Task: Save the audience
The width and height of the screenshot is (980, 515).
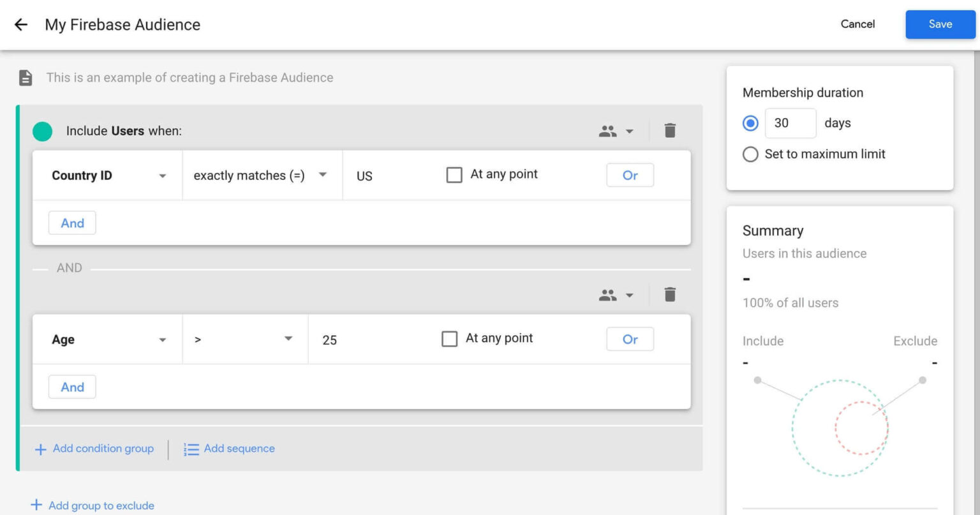Action: tap(939, 24)
